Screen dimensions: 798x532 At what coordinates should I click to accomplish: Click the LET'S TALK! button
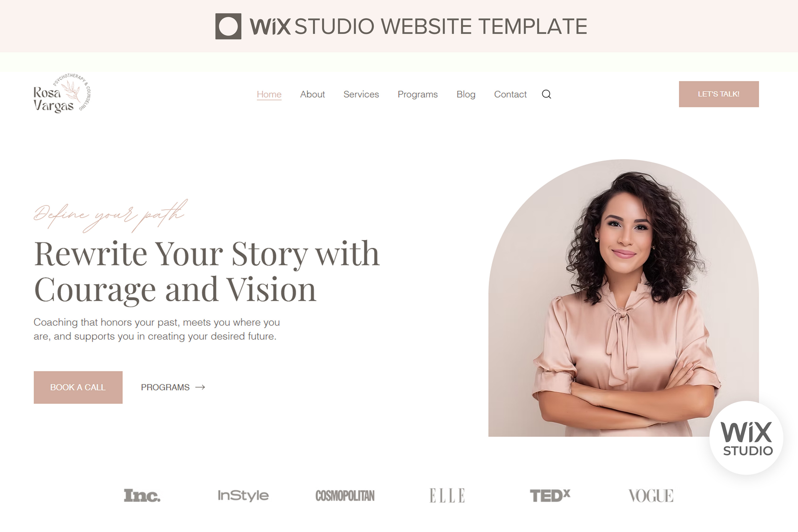click(x=719, y=94)
